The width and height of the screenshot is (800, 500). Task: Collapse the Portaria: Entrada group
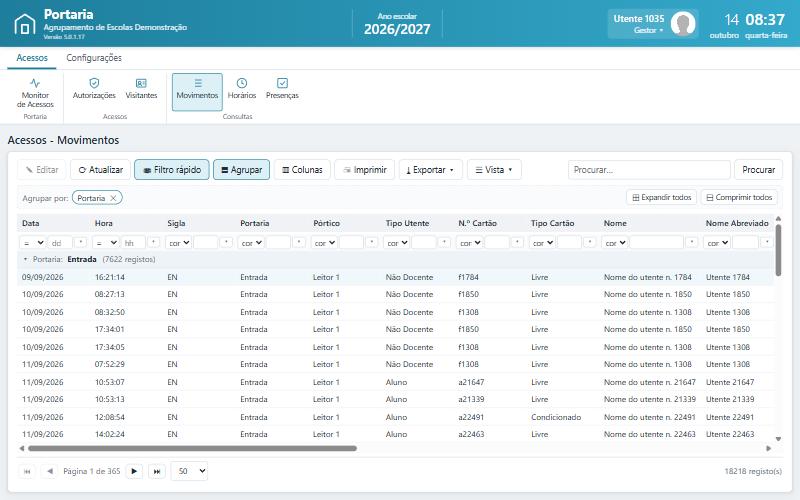(x=26, y=259)
